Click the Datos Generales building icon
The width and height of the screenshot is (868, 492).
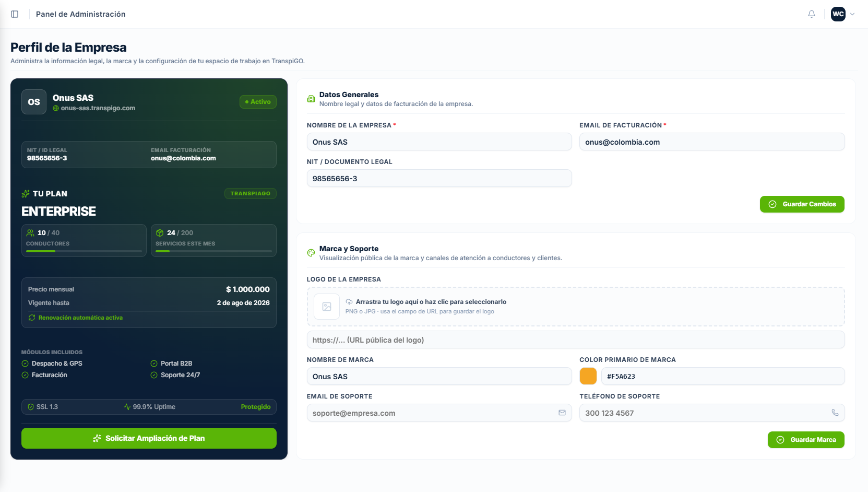click(x=311, y=99)
